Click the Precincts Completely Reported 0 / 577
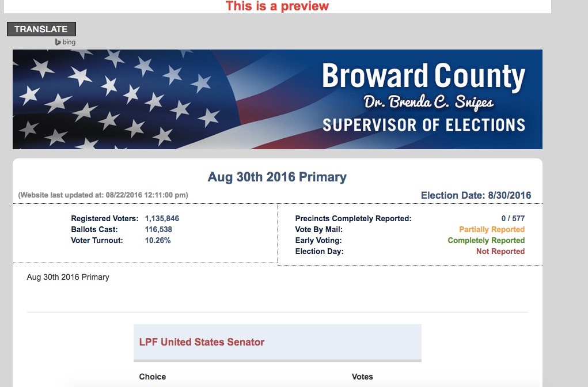588x387 pixels. 513,219
